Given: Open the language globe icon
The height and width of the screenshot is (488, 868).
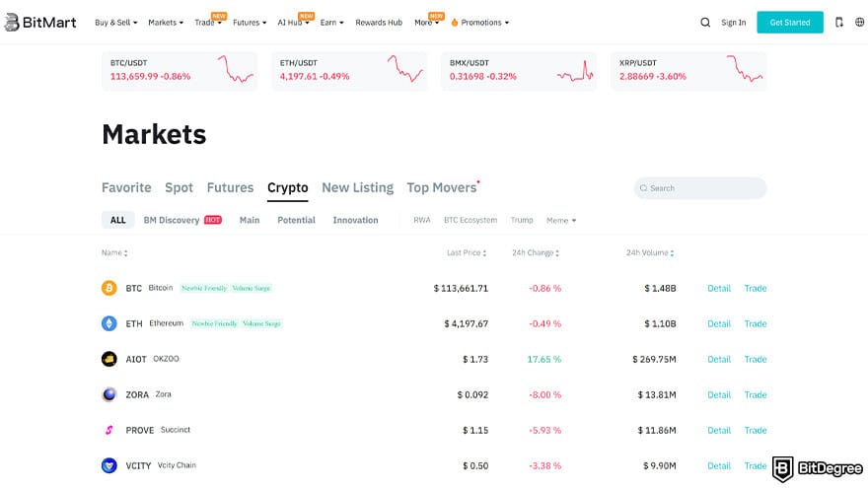Looking at the screenshot, I should pos(860,22).
